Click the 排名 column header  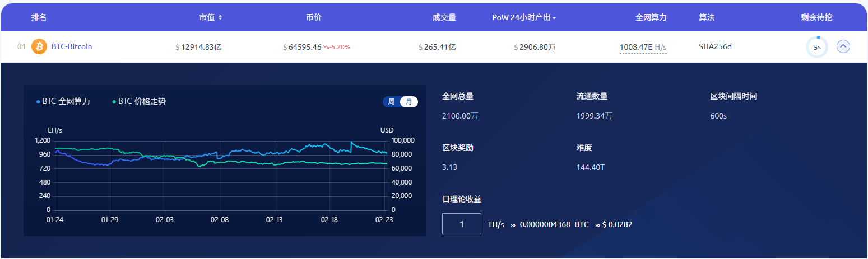click(x=39, y=17)
